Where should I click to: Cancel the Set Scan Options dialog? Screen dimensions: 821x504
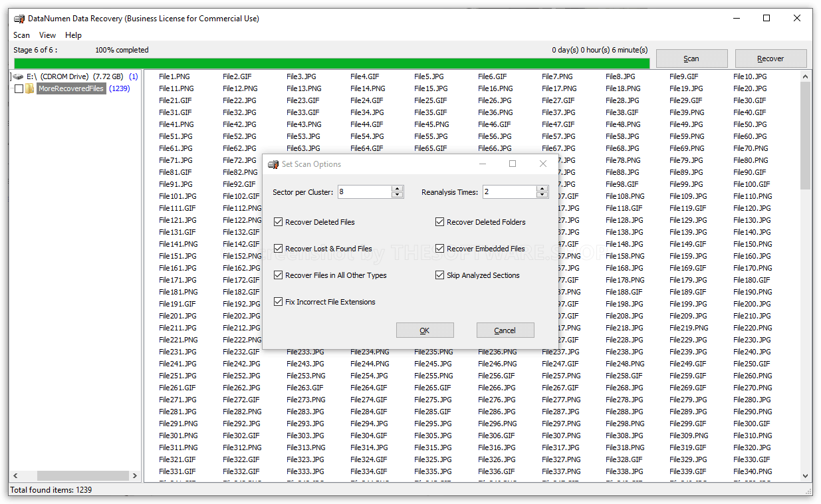(x=505, y=330)
